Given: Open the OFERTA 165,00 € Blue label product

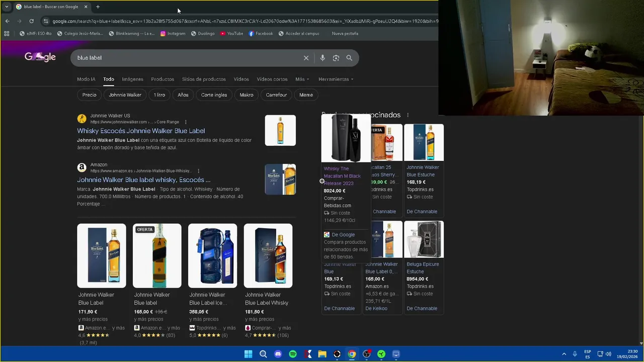Looking at the screenshot, I should 157,281.
